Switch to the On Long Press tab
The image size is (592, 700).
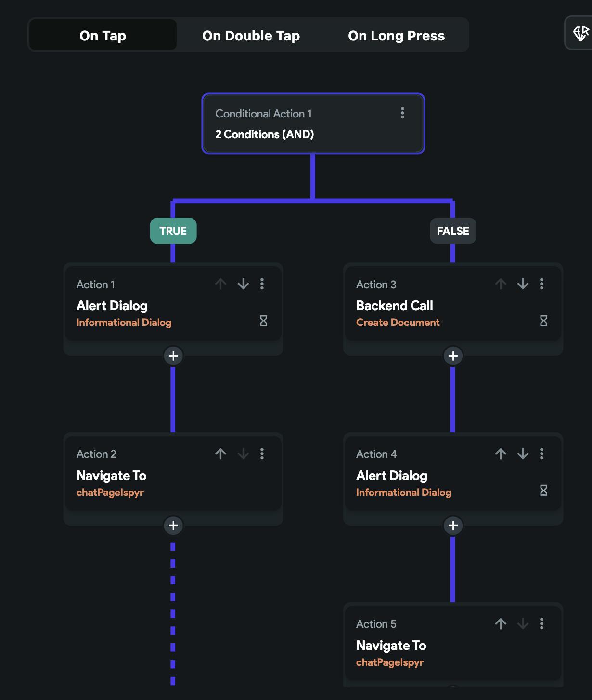click(396, 35)
